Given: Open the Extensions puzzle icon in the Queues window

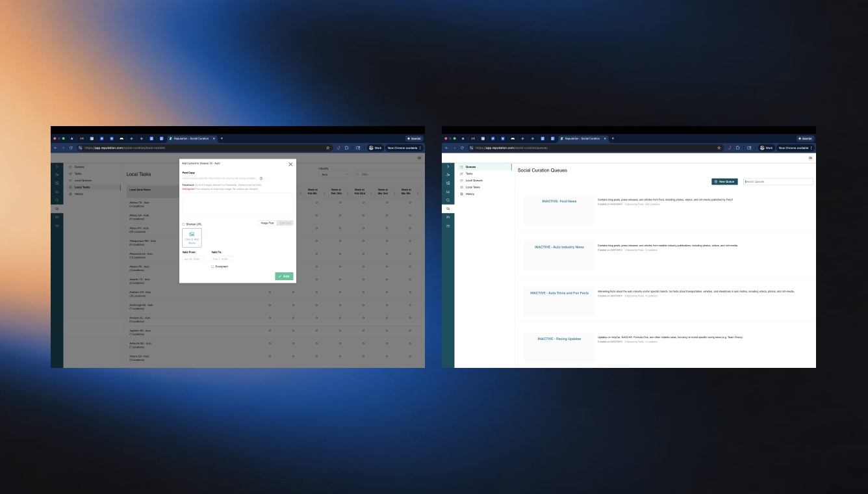Looking at the screenshot, I should coord(738,148).
